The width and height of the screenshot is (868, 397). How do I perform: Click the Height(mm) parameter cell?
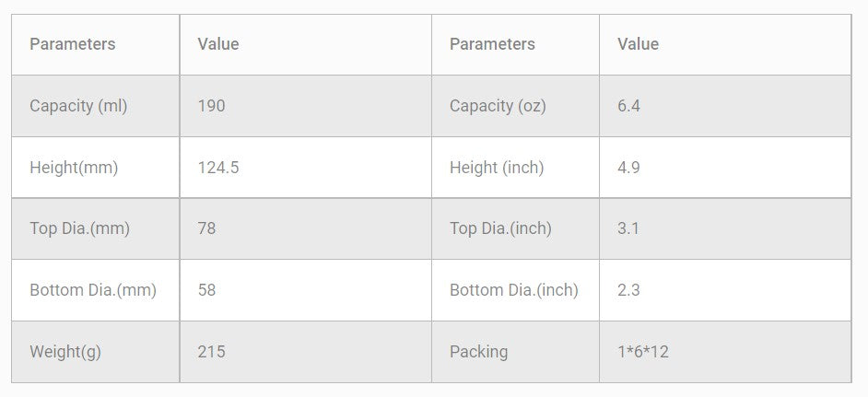pos(74,168)
